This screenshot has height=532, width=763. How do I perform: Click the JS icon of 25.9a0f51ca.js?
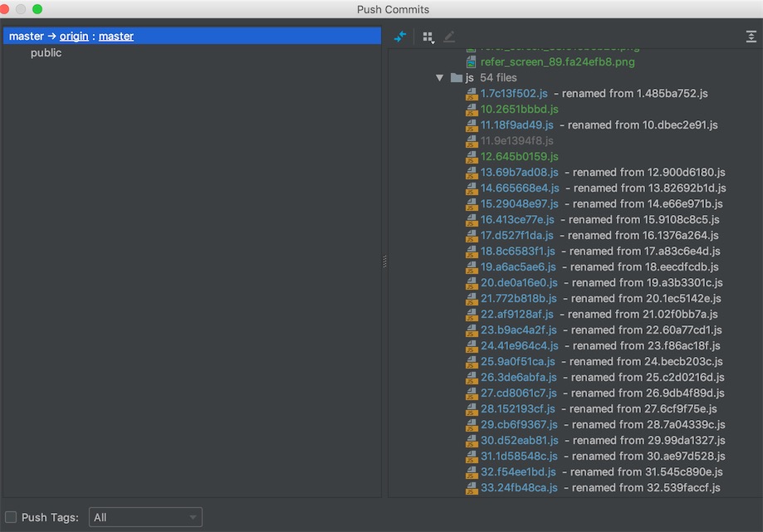click(471, 362)
